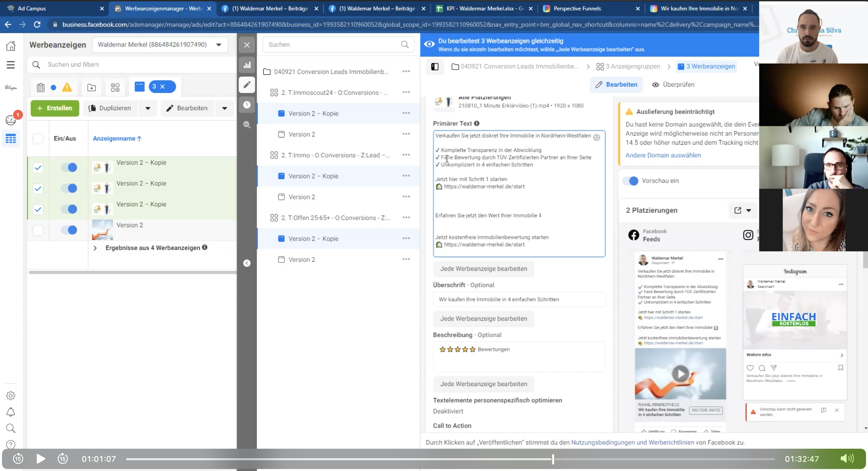Uncheck the third Version 2 – Kopie row

point(38,209)
